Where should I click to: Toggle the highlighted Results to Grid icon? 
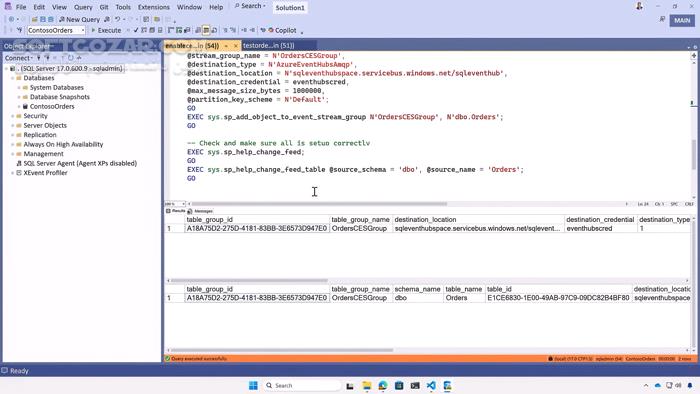pyautogui.click(x=206, y=30)
